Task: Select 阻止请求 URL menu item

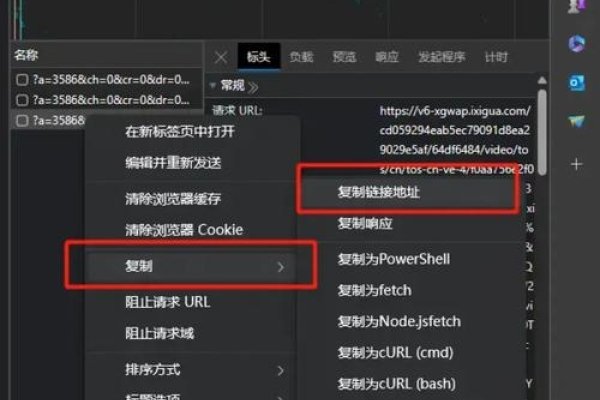Action: (191, 302)
